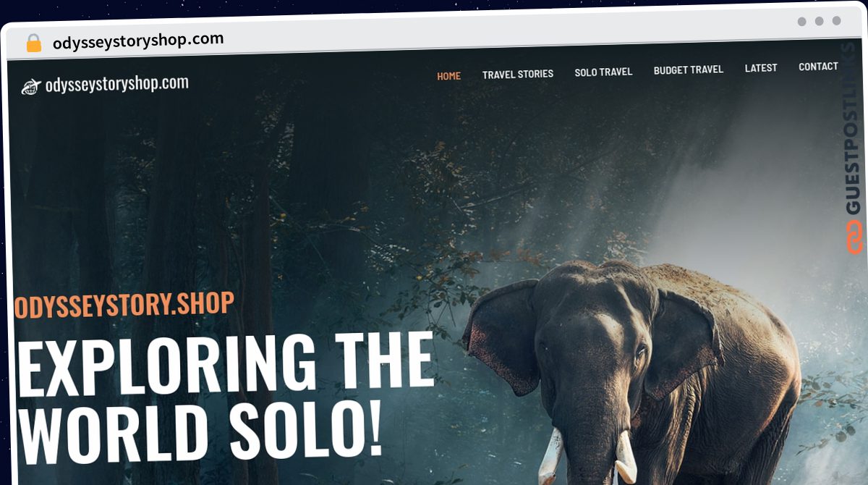
Task: Click the last gray window dot
Action: click(x=837, y=21)
